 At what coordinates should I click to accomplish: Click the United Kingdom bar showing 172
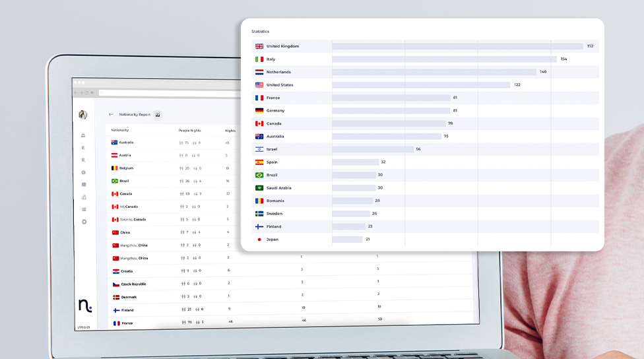(x=457, y=46)
